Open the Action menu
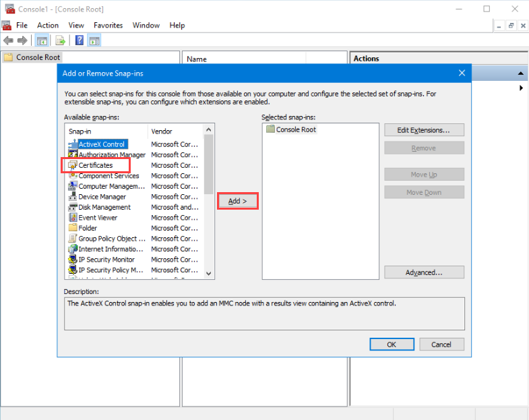The width and height of the screenshot is (529, 420). tap(48, 26)
